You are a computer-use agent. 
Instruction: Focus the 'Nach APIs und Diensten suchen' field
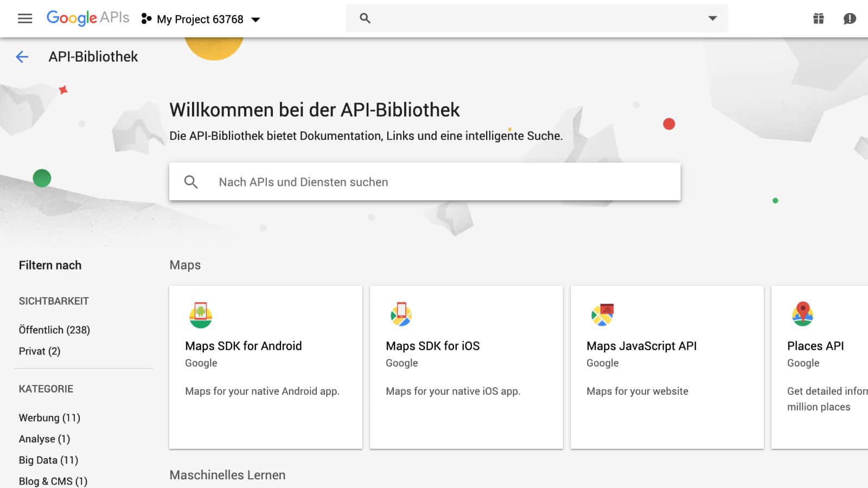425,182
